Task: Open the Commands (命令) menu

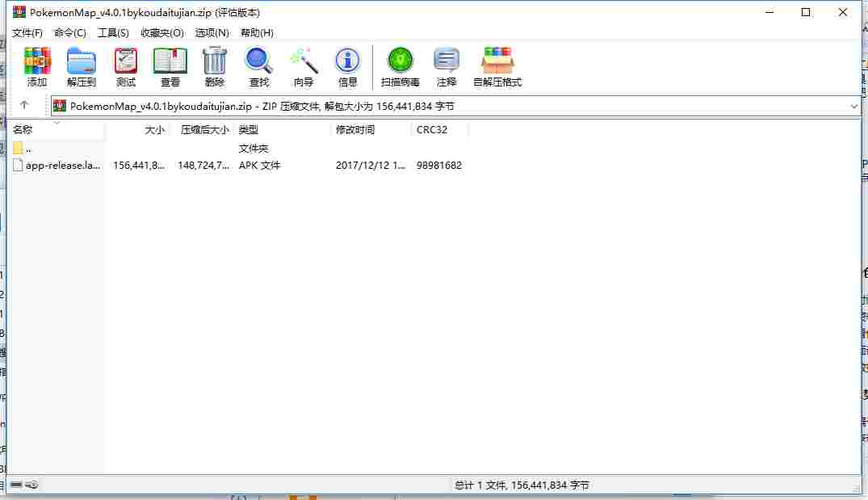Action: [69, 32]
